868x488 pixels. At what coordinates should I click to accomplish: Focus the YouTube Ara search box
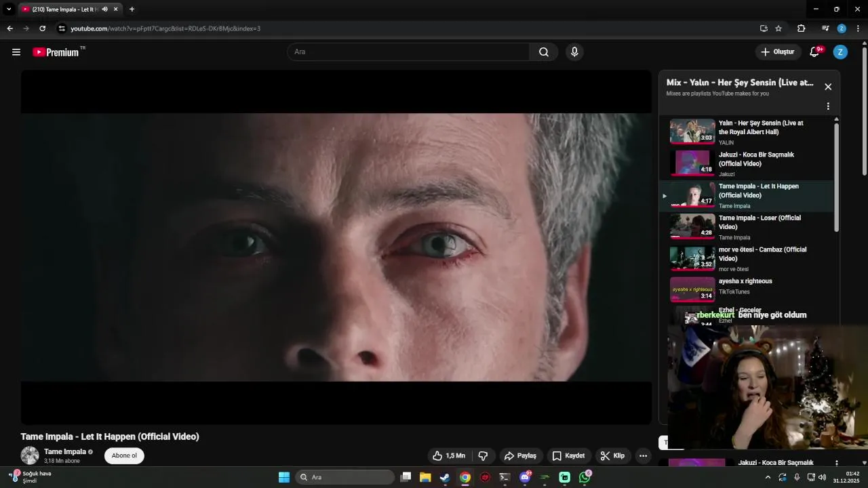[408, 52]
